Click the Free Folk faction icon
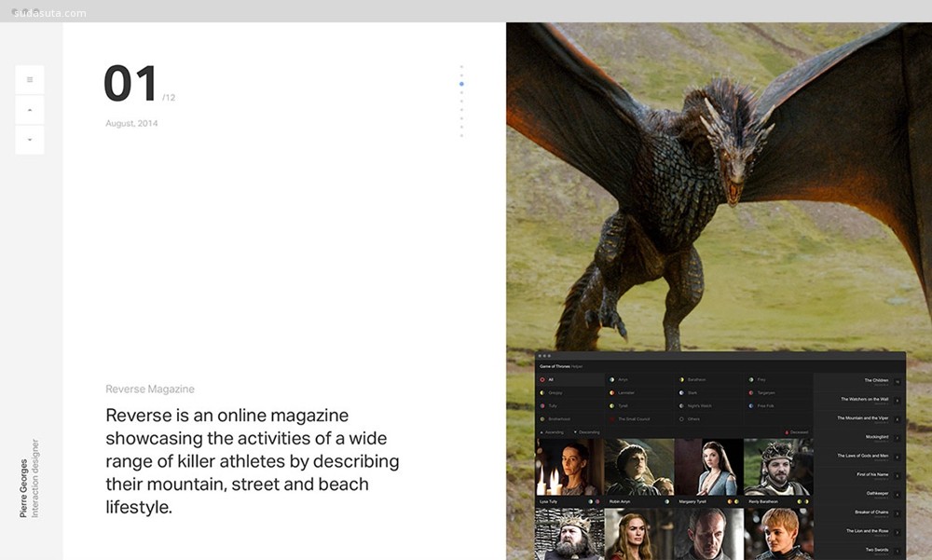The width and height of the screenshot is (932, 560). (x=750, y=405)
